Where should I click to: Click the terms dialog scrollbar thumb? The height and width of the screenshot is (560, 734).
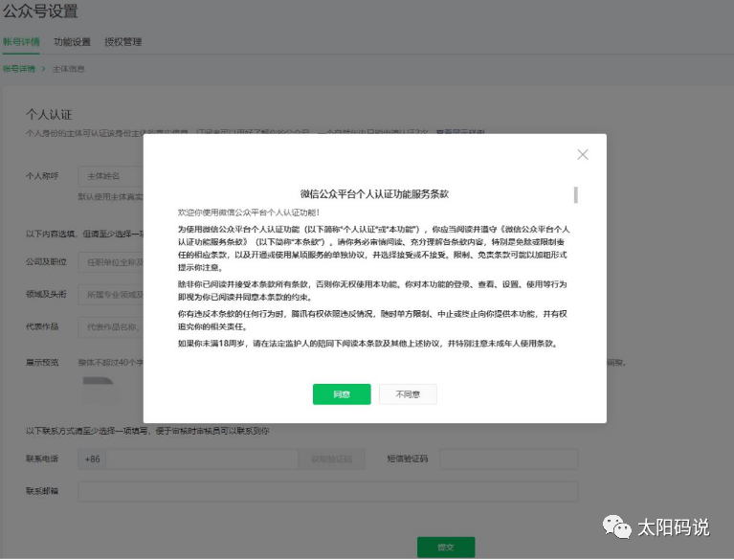[576, 194]
